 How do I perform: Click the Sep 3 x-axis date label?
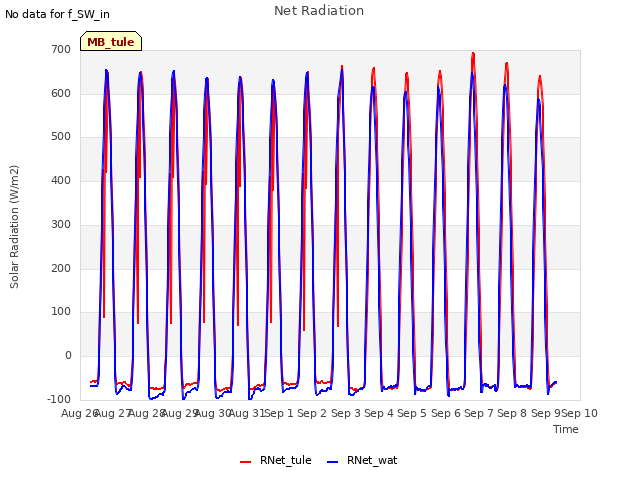click(346, 413)
